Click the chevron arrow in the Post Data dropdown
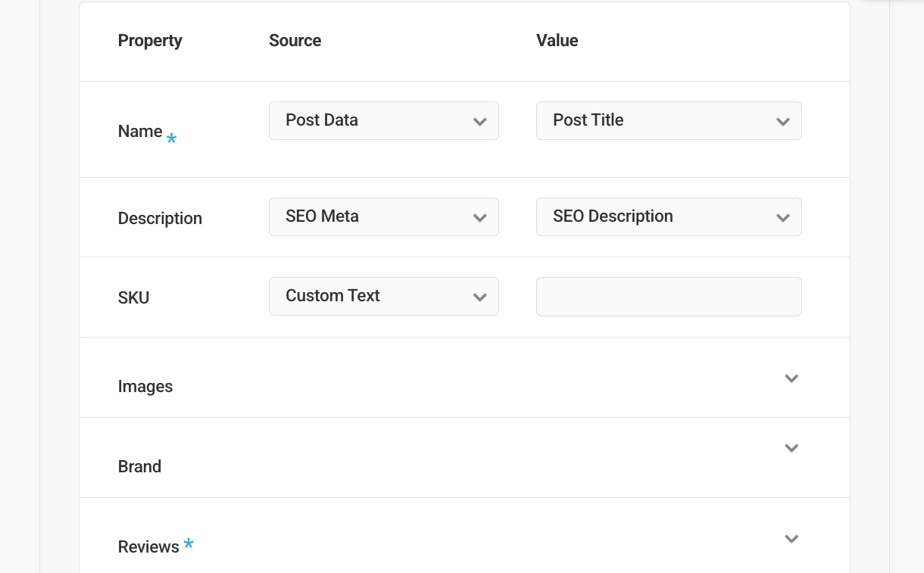 tap(479, 122)
